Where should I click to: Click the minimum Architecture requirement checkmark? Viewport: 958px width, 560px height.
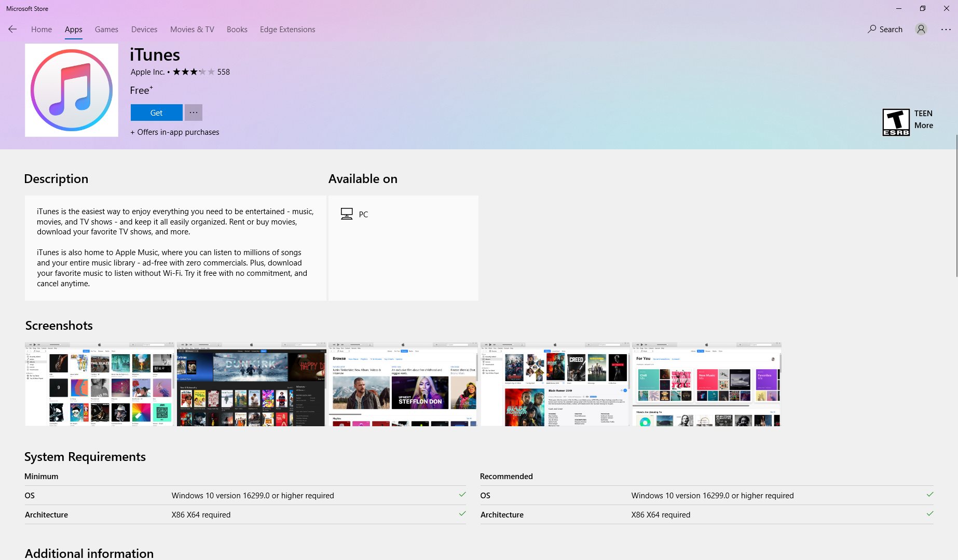point(462,514)
